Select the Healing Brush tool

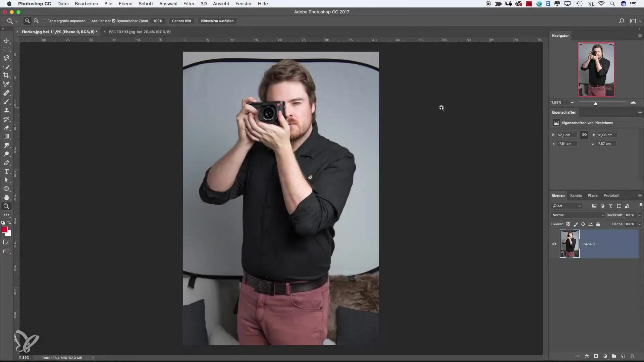click(6, 93)
